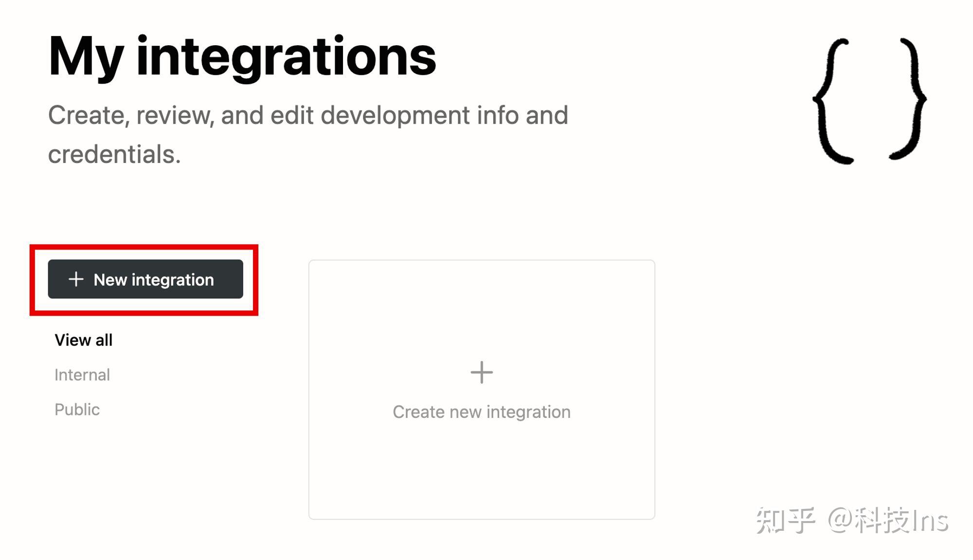Filter by Public integrations
Screen dimensions: 973x560
coord(77,410)
